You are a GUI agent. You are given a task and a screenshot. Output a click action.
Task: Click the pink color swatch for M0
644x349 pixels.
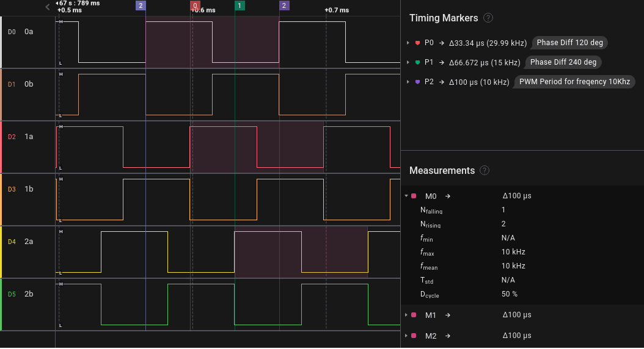coord(414,196)
